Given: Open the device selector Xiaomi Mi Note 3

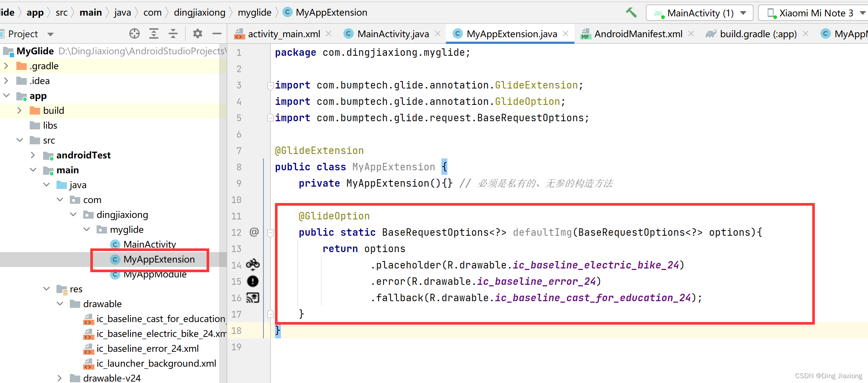Looking at the screenshot, I should 814,13.
